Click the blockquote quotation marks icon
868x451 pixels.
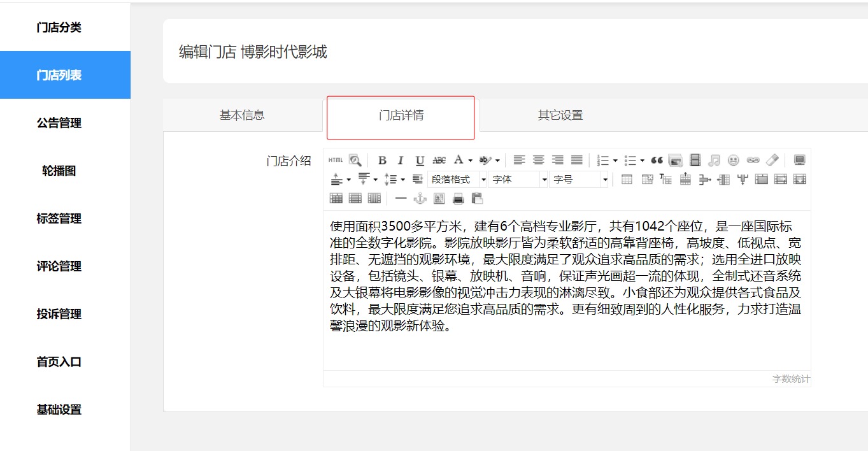pos(657,161)
